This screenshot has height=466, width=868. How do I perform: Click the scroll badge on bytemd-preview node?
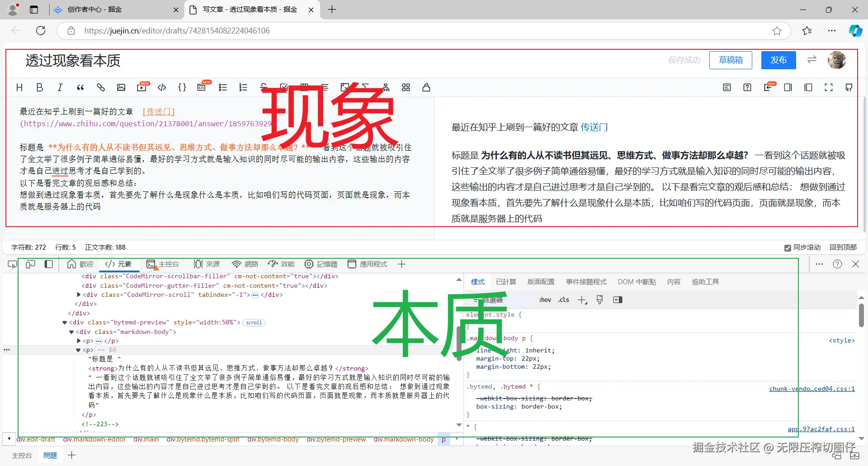254,323
